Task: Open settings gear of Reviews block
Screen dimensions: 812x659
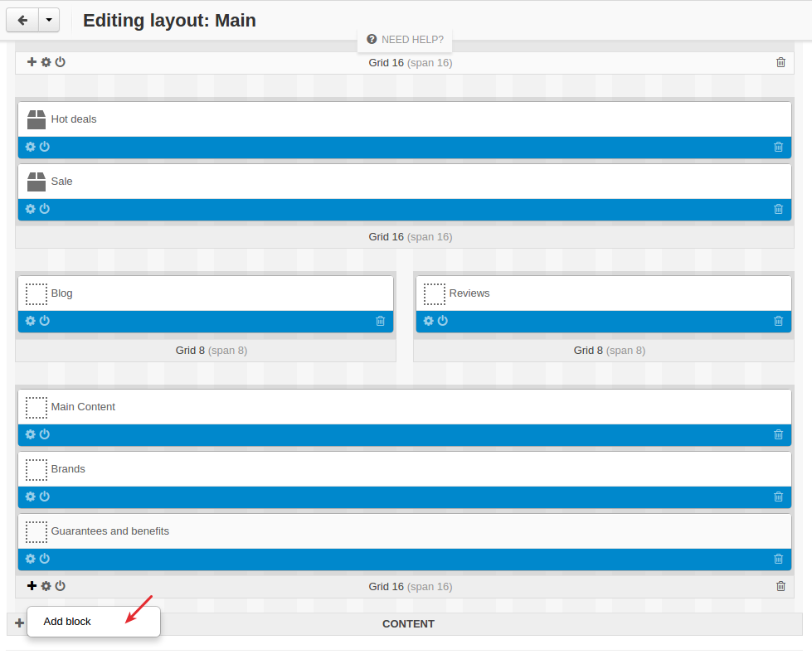Action: (x=428, y=321)
